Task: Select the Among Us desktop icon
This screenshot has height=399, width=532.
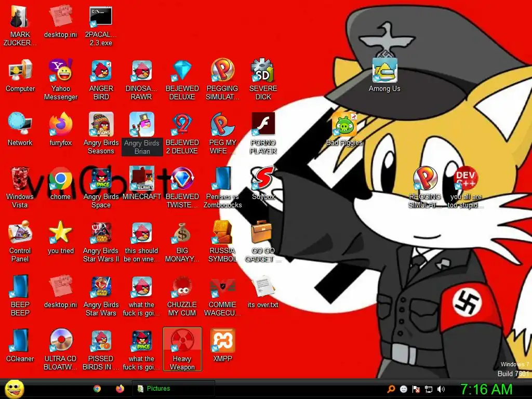Action: (384, 75)
